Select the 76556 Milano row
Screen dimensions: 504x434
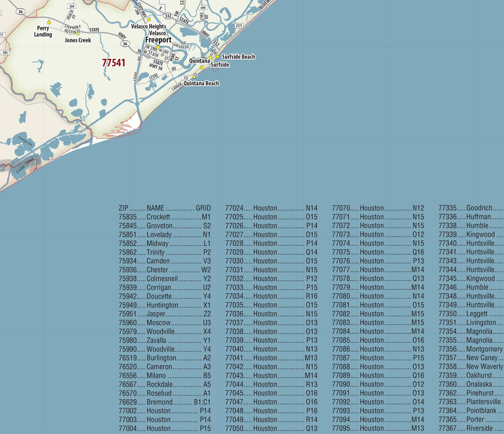165,376
